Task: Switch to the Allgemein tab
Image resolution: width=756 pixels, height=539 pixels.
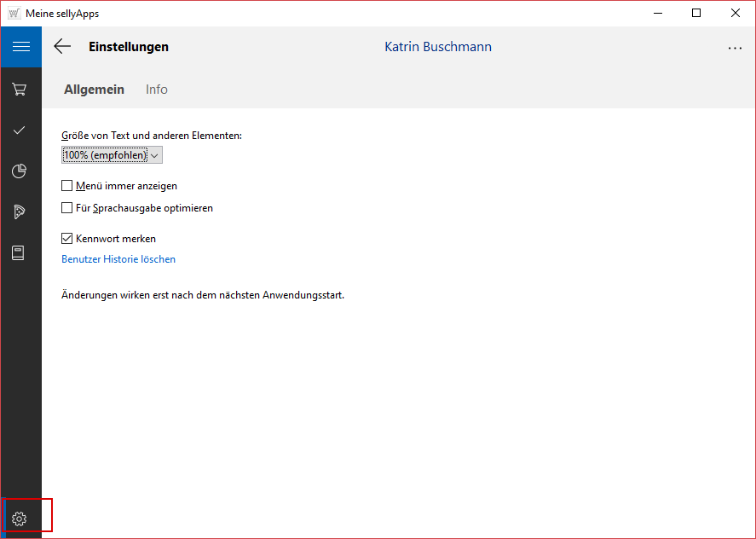Action: (x=94, y=90)
